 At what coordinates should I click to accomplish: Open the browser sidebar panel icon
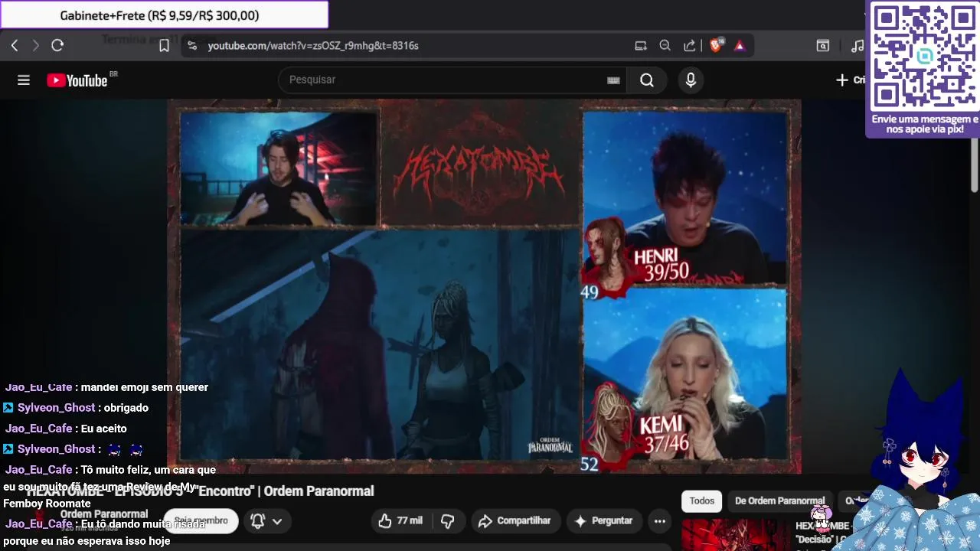pos(822,46)
